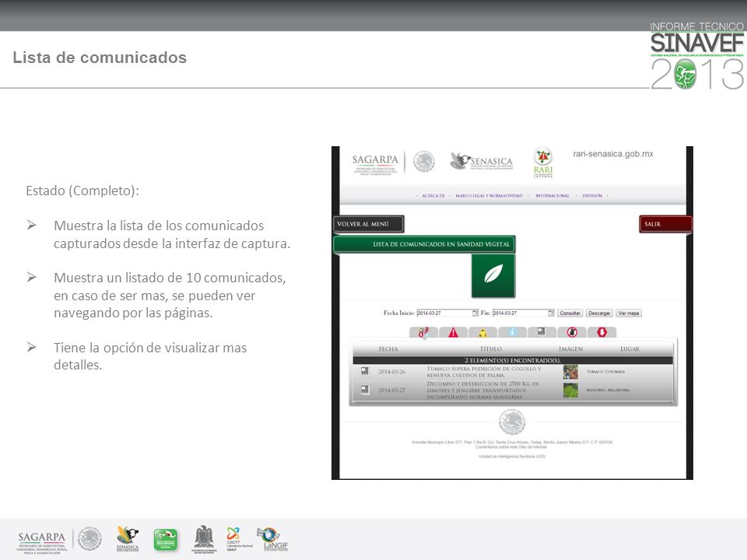The image size is (747, 560).
Task: Click the Unidad de Inteligencia Sanitaria footer text
Action: [x=512, y=457]
